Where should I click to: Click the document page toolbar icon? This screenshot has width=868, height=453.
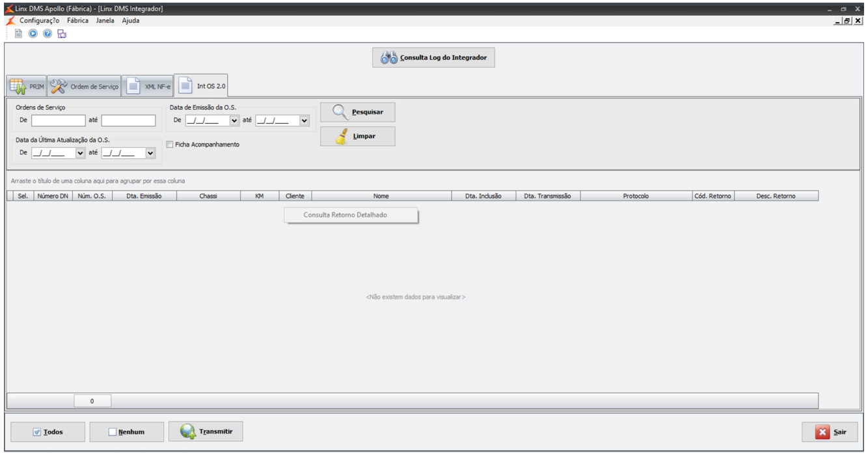click(18, 34)
